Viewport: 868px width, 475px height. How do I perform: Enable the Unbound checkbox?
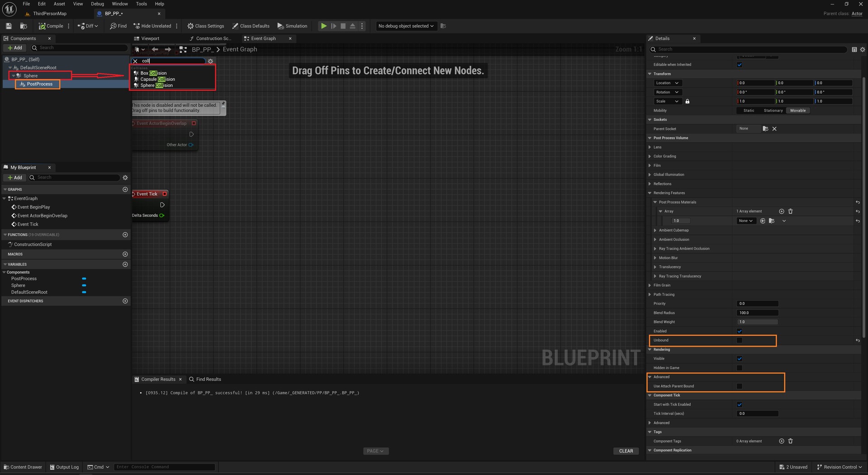click(740, 340)
